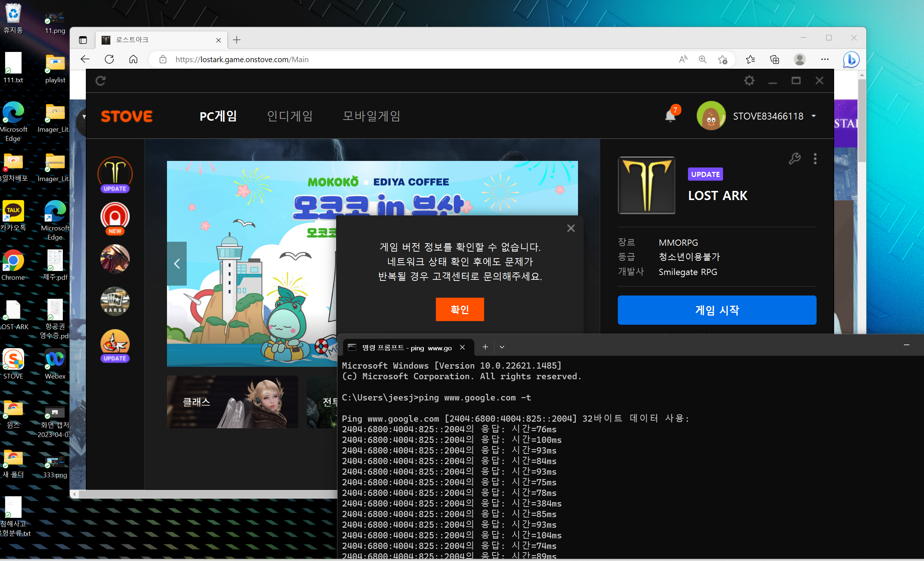Open the 클래스 thumbnail card

coord(232,402)
